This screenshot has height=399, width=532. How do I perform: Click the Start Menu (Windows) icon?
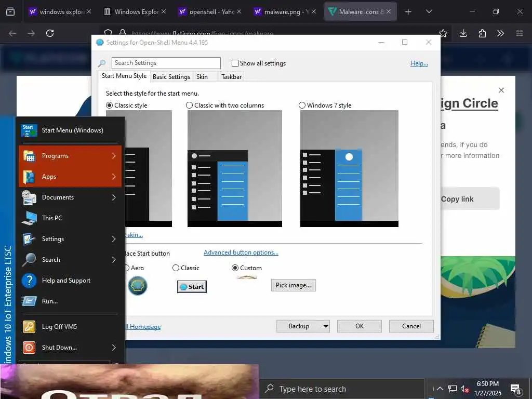point(29,130)
